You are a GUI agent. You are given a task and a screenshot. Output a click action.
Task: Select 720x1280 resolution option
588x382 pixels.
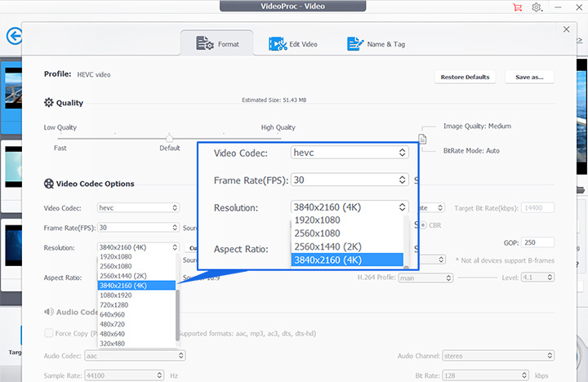pos(136,305)
